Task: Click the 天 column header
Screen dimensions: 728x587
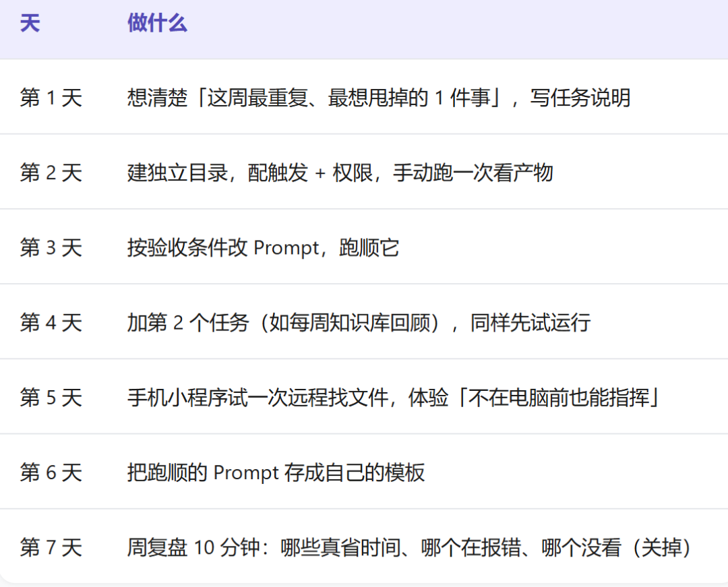Action: pyautogui.click(x=30, y=23)
